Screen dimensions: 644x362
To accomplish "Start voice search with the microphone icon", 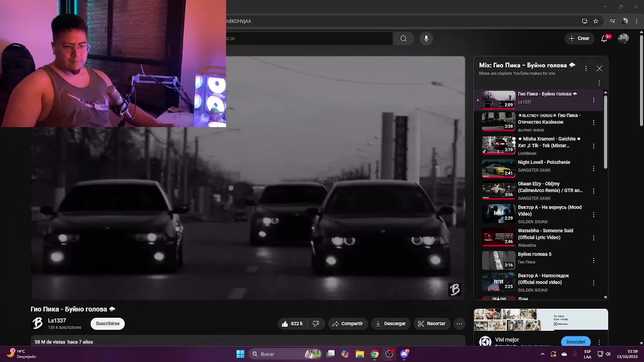I will pyautogui.click(x=426, y=38).
